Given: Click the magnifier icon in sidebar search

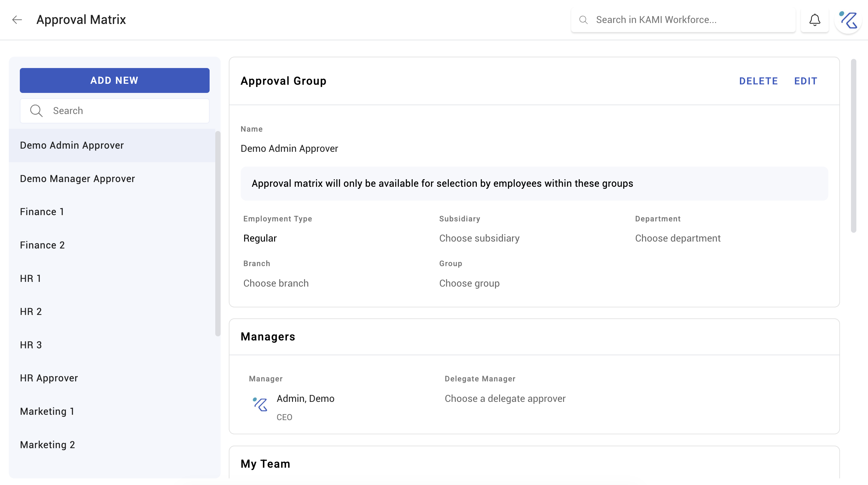Looking at the screenshot, I should [37, 111].
